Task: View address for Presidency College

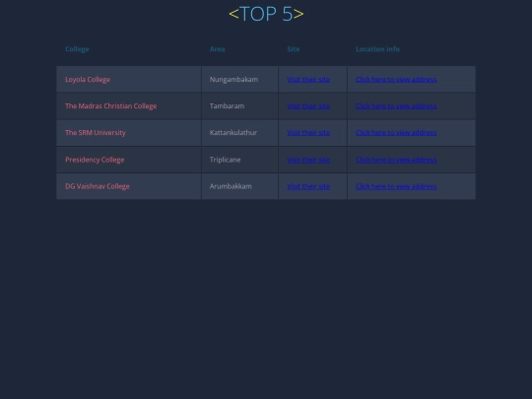Action: coord(396,160)
